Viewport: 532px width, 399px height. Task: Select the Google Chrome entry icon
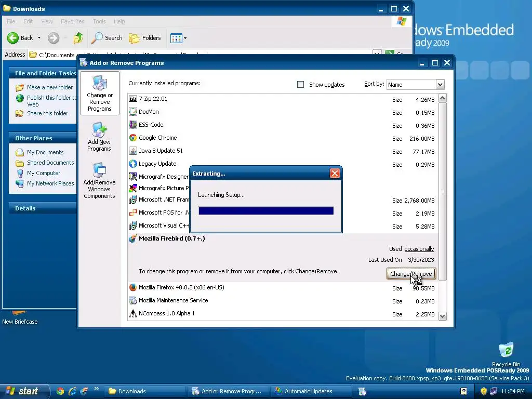coord(132,138)
